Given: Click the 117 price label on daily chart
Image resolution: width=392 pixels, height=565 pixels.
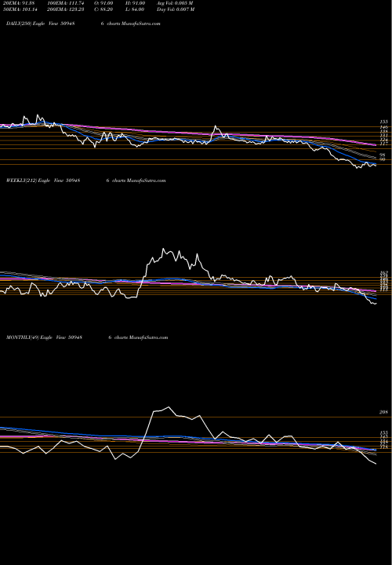Looking at the screenshot, I should [x=383, y=144].
